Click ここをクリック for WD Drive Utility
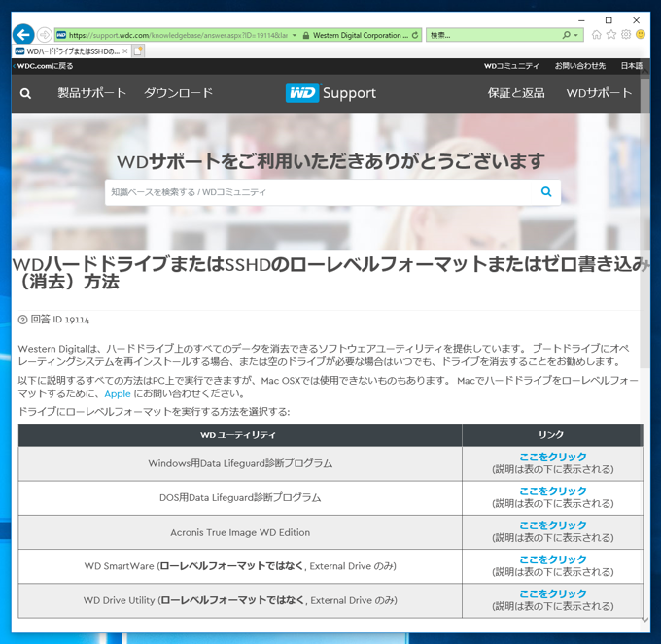 pyautogui.click(x=553, y=593)
